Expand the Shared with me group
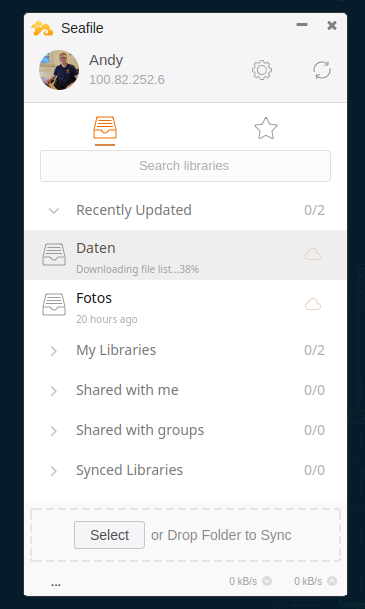 [x=54, y=391]
